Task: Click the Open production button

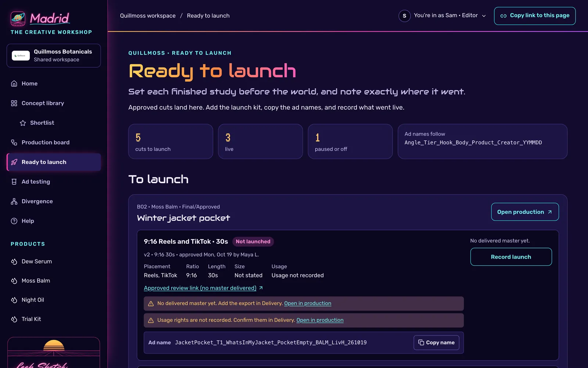Action: pos(525,212)
